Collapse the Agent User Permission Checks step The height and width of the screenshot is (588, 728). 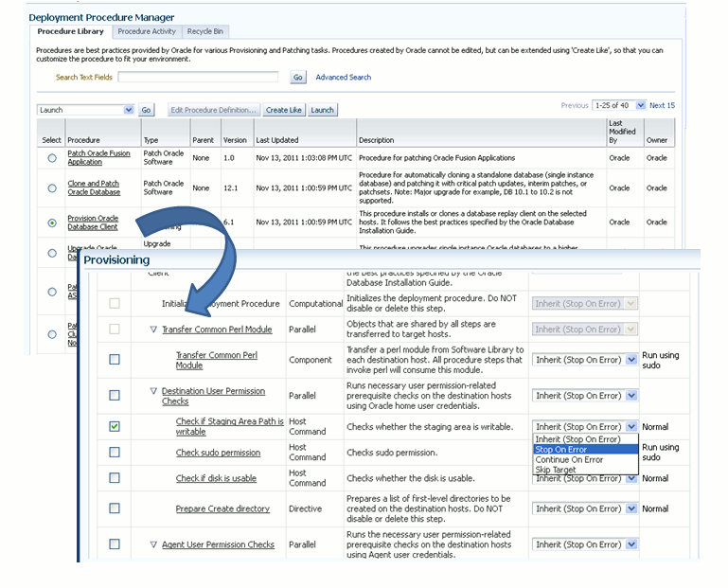[153, 544]
